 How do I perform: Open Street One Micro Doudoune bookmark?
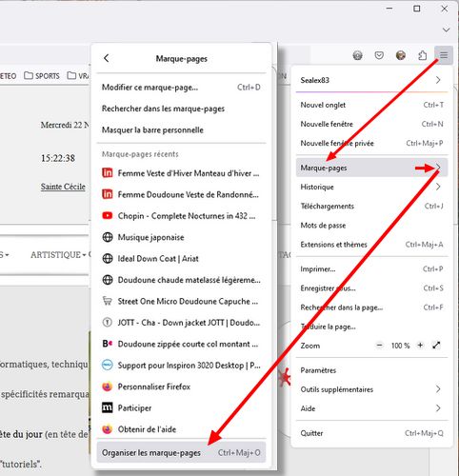181,301
